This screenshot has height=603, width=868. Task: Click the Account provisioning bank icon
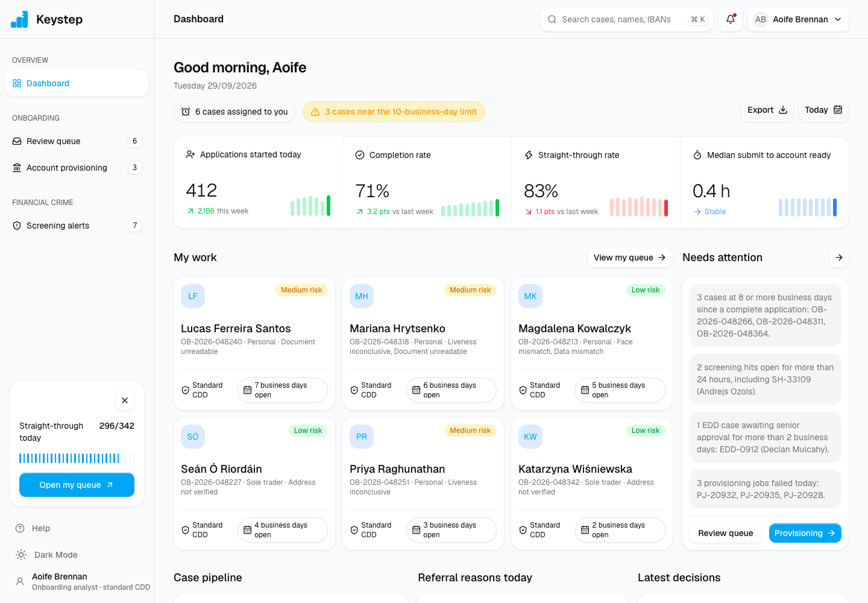click(x=17, y=168)
